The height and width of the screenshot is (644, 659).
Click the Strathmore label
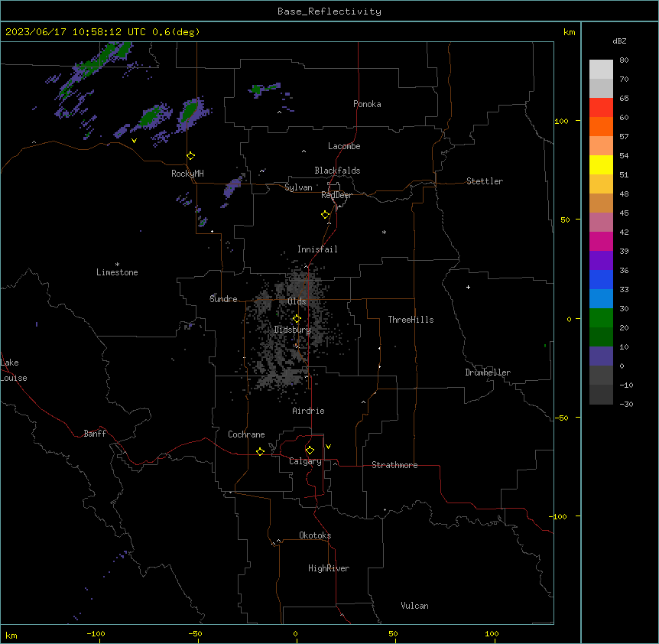pos(394,465)
